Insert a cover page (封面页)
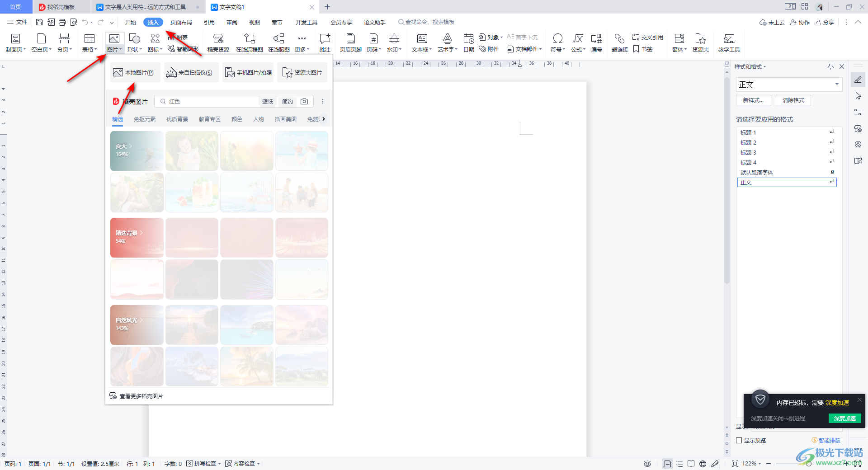This screenshot has width=868, height=470. [15, 43]
